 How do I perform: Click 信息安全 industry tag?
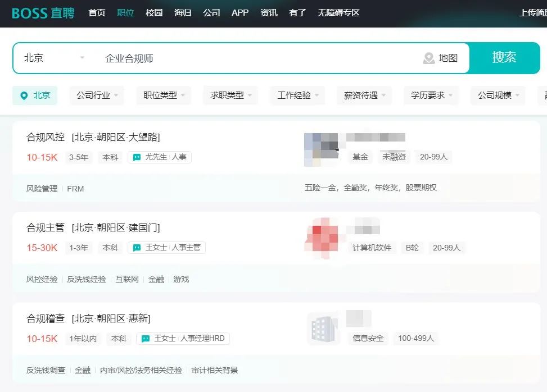[x=368, y=338]
